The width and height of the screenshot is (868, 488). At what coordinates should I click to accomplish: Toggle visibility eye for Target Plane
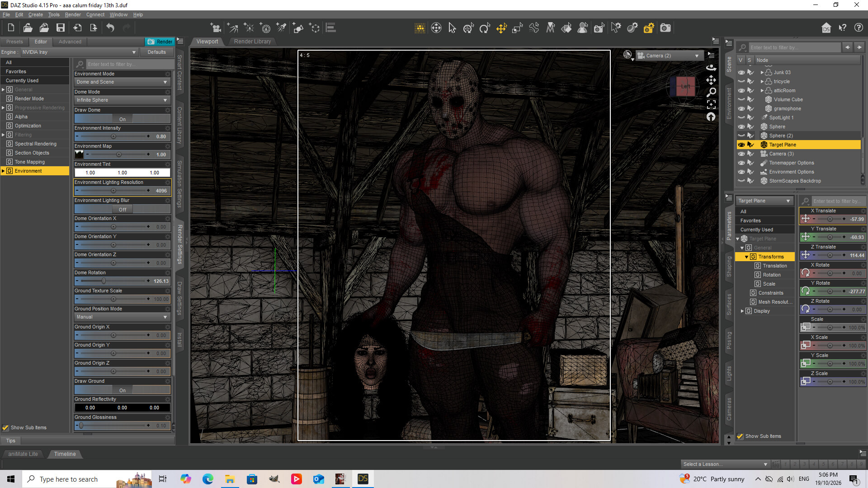click(741, 145)
